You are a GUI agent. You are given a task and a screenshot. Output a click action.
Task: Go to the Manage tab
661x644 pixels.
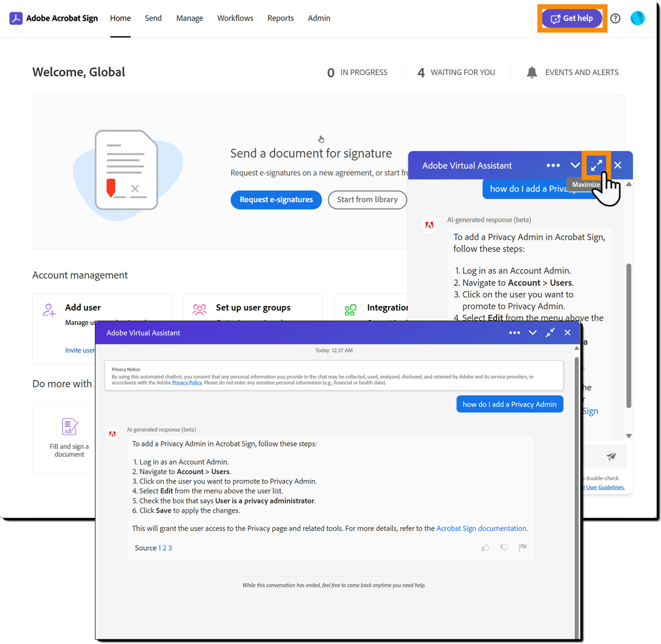tap(189, 18)
